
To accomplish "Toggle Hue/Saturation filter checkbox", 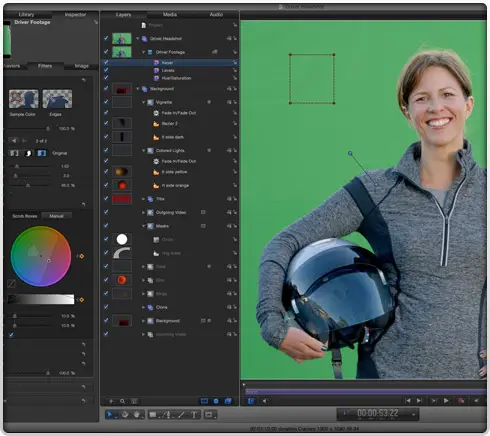I will coord(106,78).
